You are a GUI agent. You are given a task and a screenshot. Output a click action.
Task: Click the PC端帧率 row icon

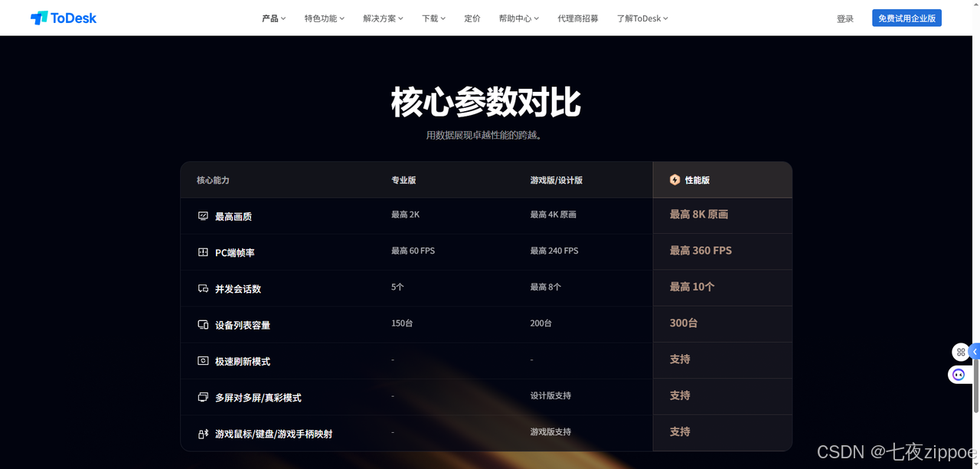[x=203, y=252]
